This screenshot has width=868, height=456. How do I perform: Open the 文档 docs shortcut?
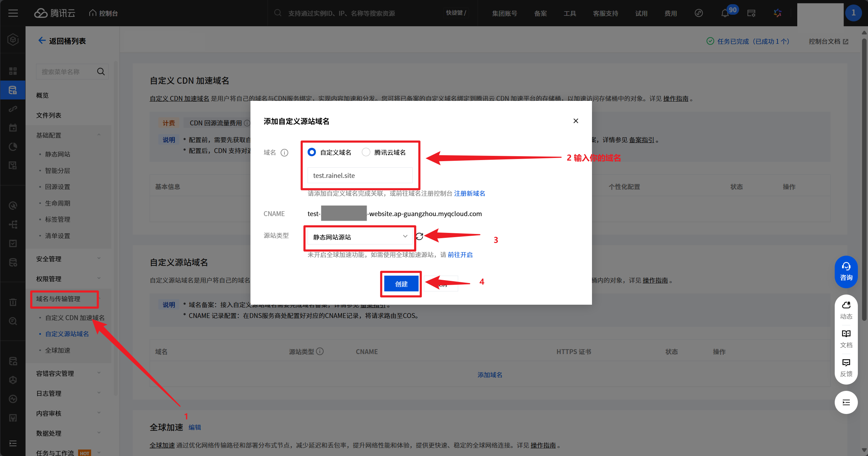point(846,339)
